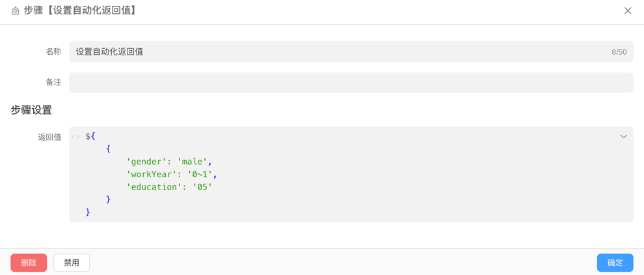Click the 'gender' key in the code
The width and height of the screenshot is (644, 275).
pos(146,162)
